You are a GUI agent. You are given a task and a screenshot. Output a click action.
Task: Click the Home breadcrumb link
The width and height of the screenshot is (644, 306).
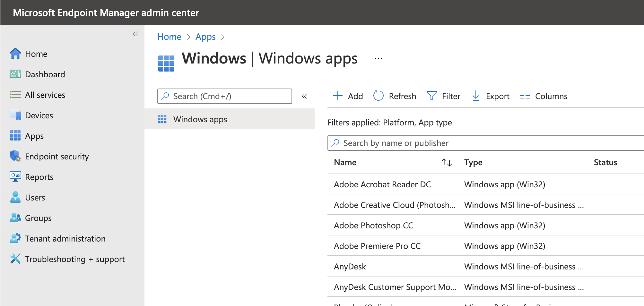point(169,37)
